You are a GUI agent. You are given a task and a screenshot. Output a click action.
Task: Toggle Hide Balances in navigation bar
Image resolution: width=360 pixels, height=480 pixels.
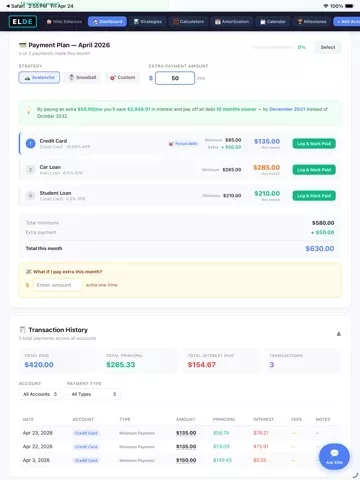64,22
